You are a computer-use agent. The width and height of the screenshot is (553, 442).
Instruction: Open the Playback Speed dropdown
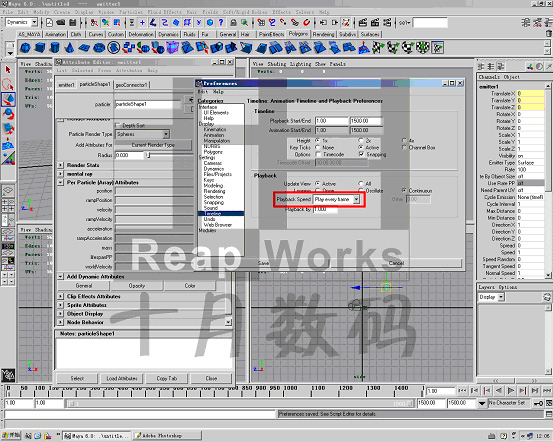[x=357, y=200]
